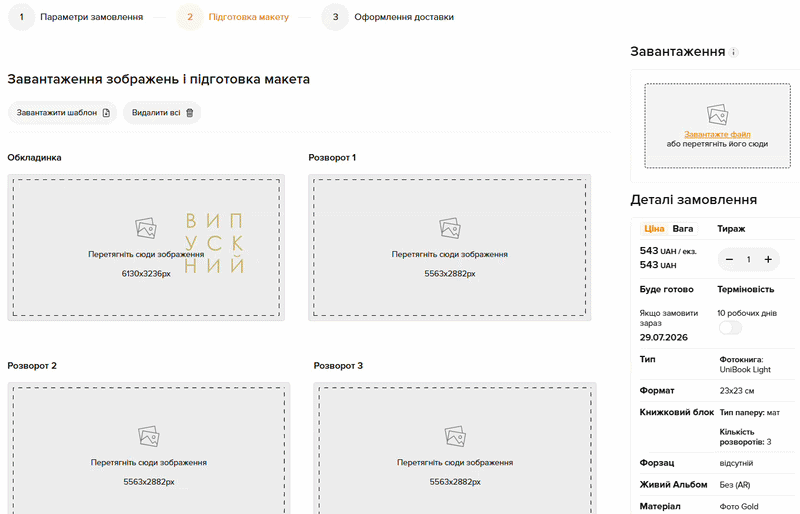
Task: Click the Видалити всі button
Action: click(x=162, y=113)
